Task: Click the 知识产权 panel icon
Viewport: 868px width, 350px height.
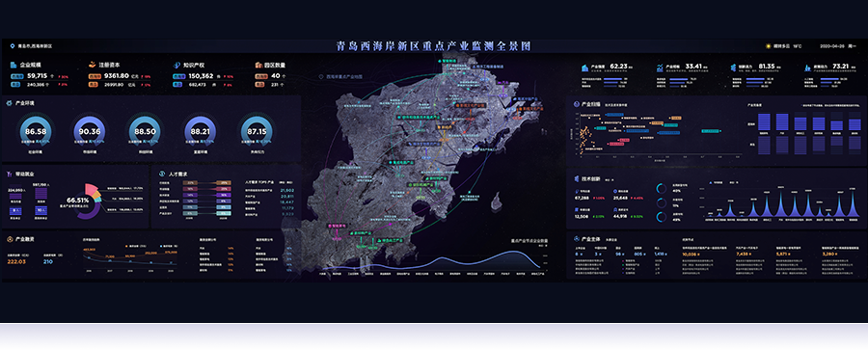Action: pos(177,65)
